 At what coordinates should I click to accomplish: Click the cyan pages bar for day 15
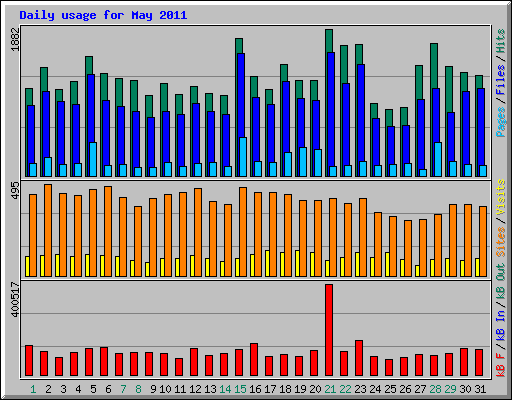coord(243,157)
